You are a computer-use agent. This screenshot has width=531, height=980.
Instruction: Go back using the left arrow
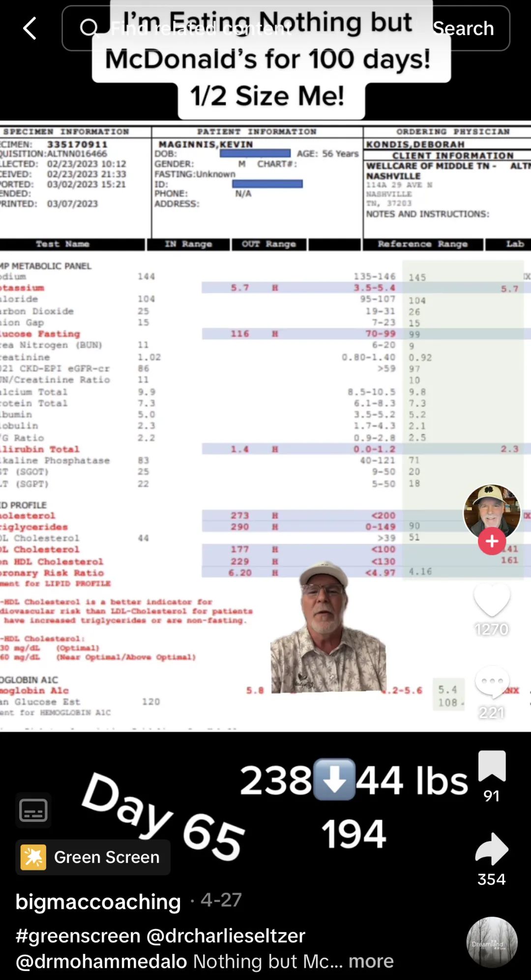(30, 28)
